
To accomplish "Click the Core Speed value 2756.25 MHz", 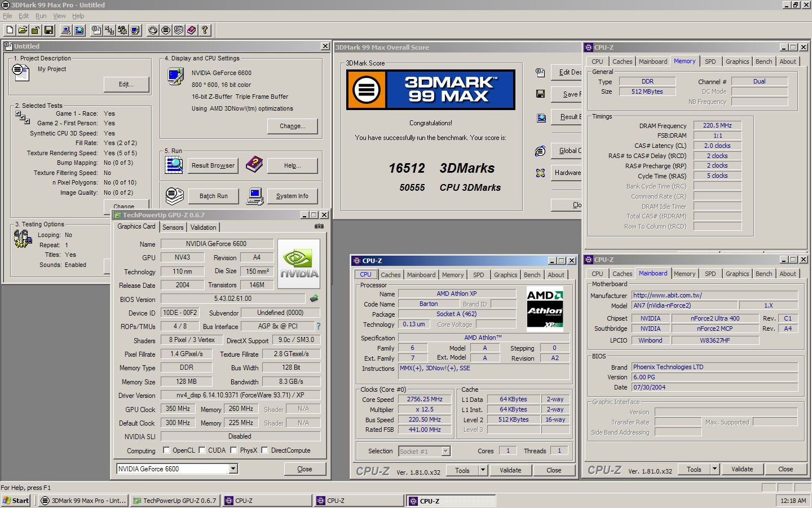I will [x=425, y=399].
